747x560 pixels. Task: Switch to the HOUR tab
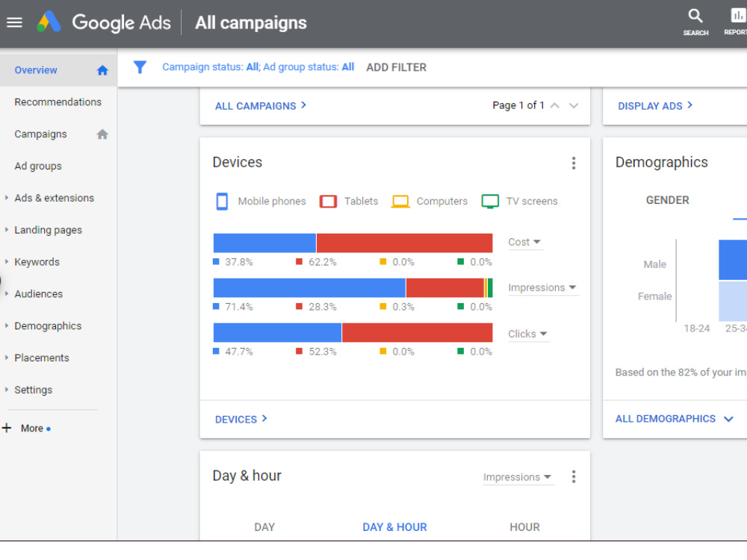coord(524,527)
